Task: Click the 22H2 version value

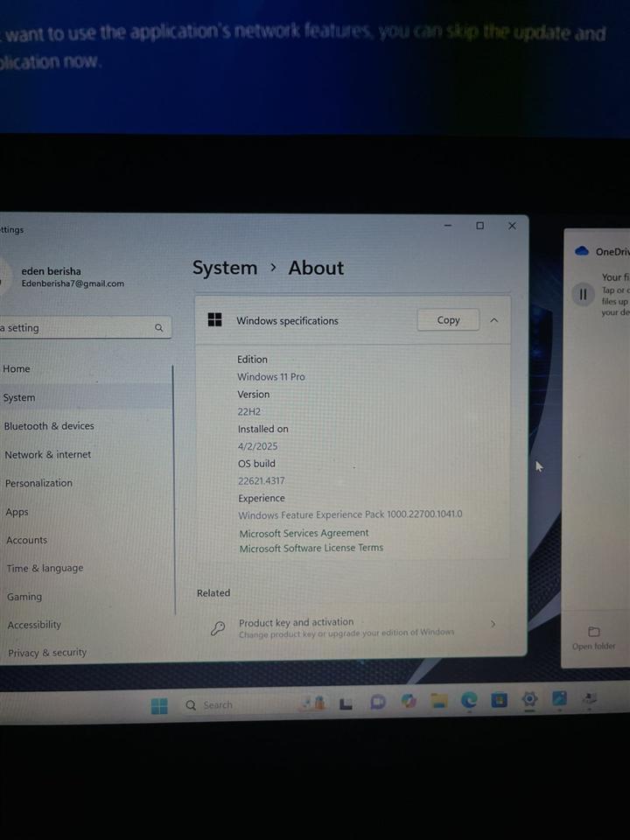Action: pos(249,411)
